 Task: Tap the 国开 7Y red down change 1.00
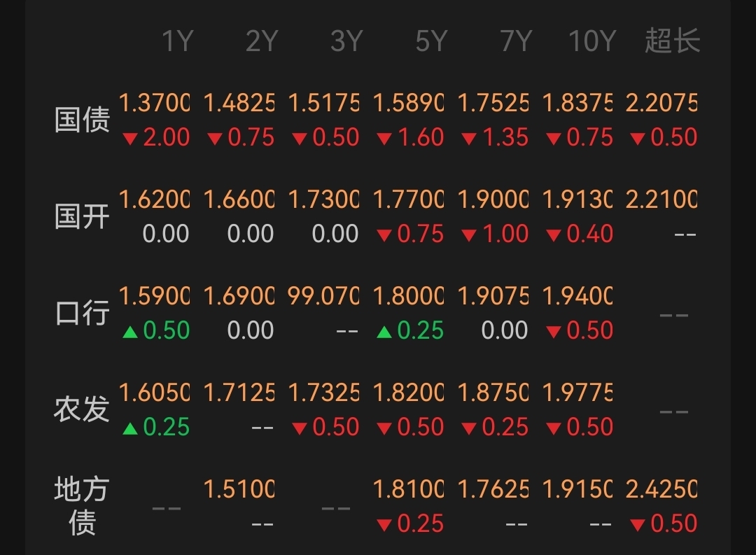click(495, 234)
